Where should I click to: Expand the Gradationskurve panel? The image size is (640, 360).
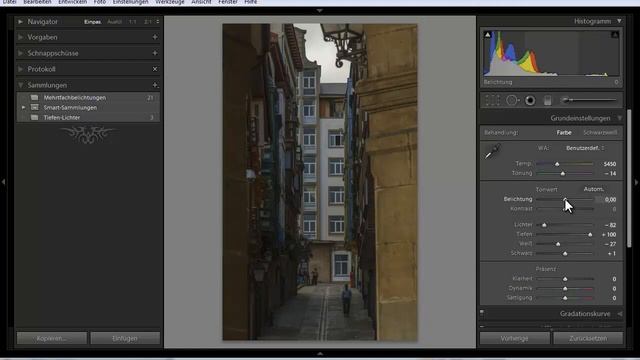point(620,314)
